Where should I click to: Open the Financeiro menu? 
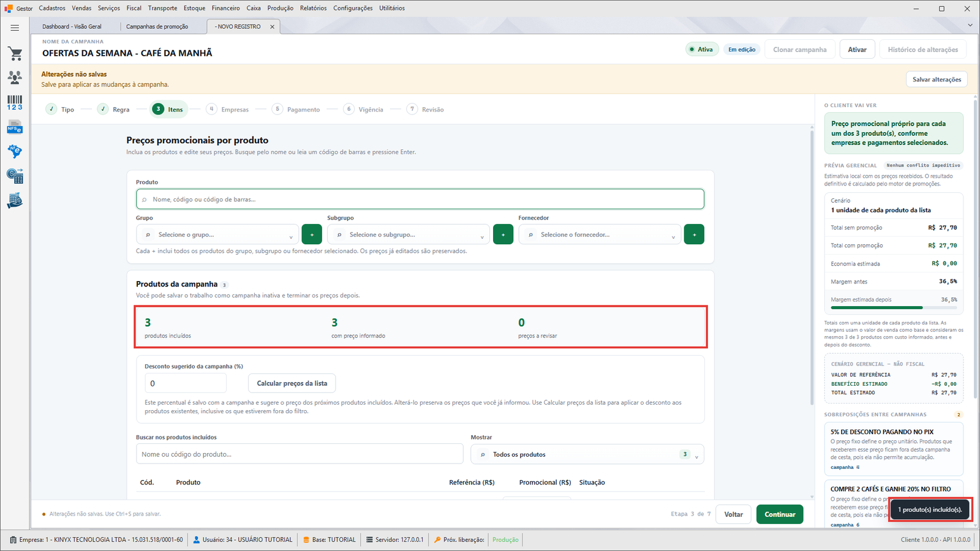226,8
